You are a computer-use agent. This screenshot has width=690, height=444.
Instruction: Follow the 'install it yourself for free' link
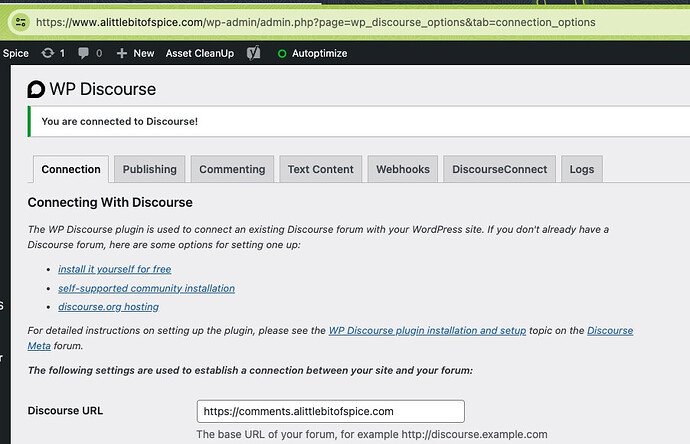(115, 269)
